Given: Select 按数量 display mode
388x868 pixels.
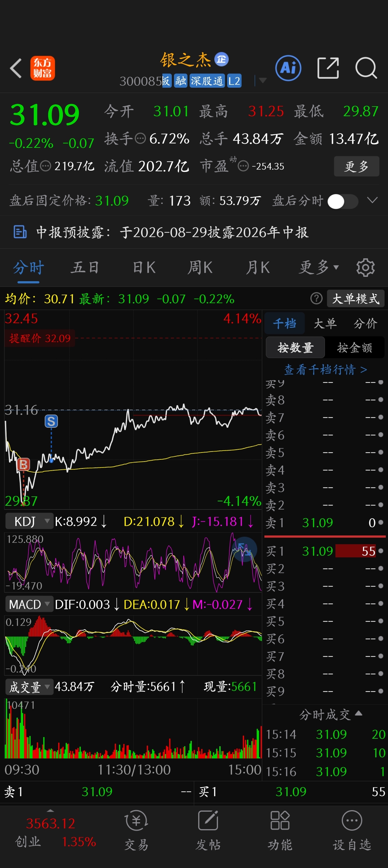Looking at the screenshot, I should tap(295, 347).
